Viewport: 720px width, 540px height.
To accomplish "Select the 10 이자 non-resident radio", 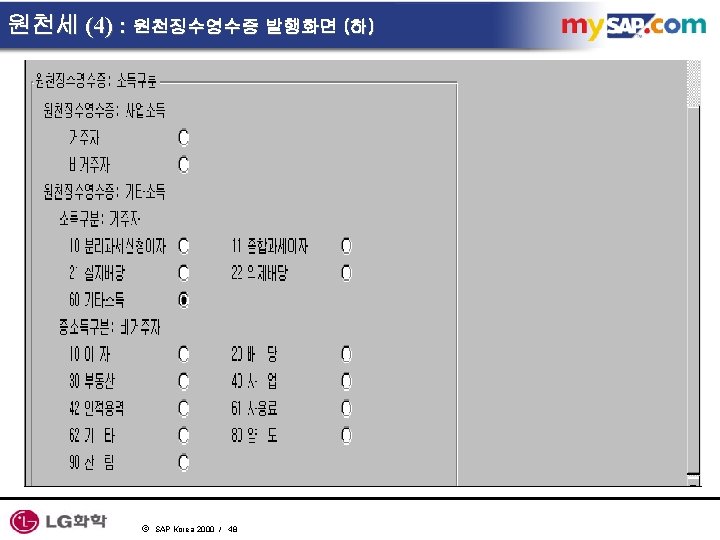I will pyautogui.click(x=184, y=354).
